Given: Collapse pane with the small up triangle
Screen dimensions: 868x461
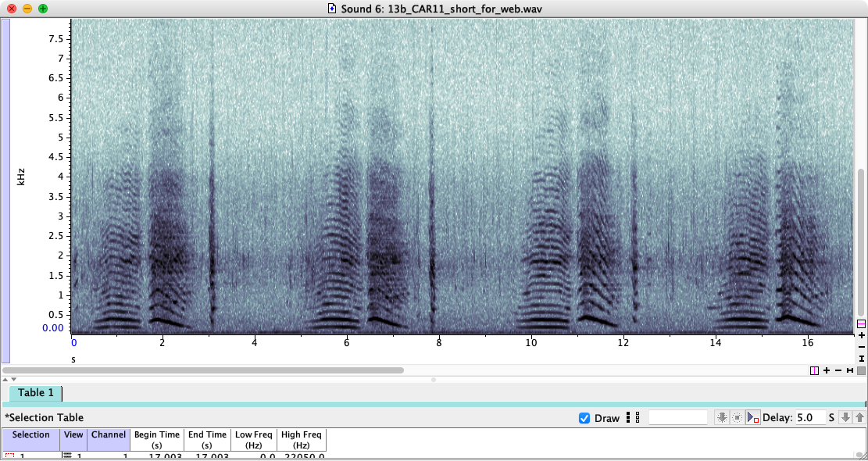Looking at the screenshot, I should [5, 380].
